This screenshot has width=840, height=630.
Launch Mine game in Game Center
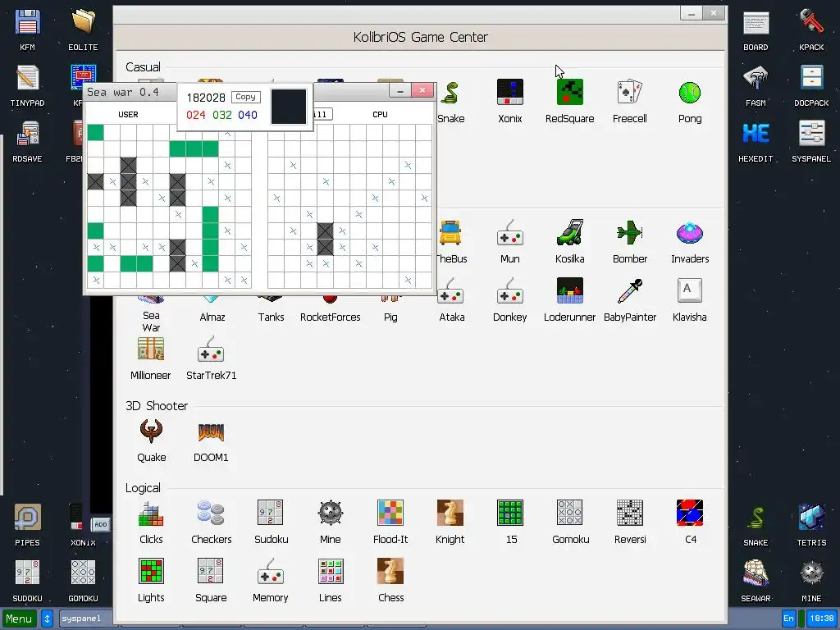click(330, 523)
